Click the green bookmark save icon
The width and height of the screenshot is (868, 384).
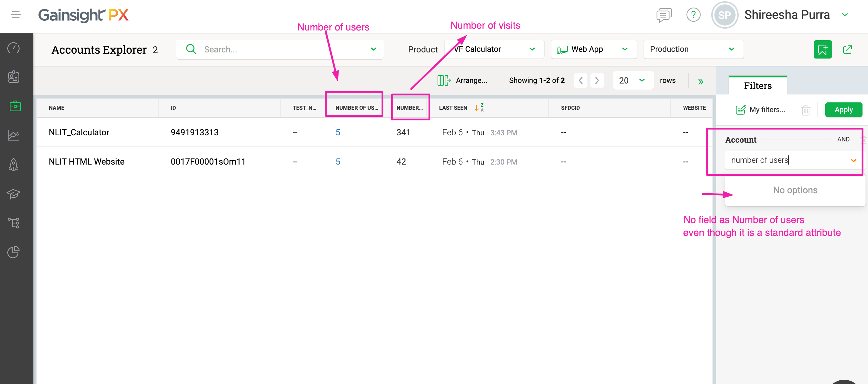pos(823,49)
